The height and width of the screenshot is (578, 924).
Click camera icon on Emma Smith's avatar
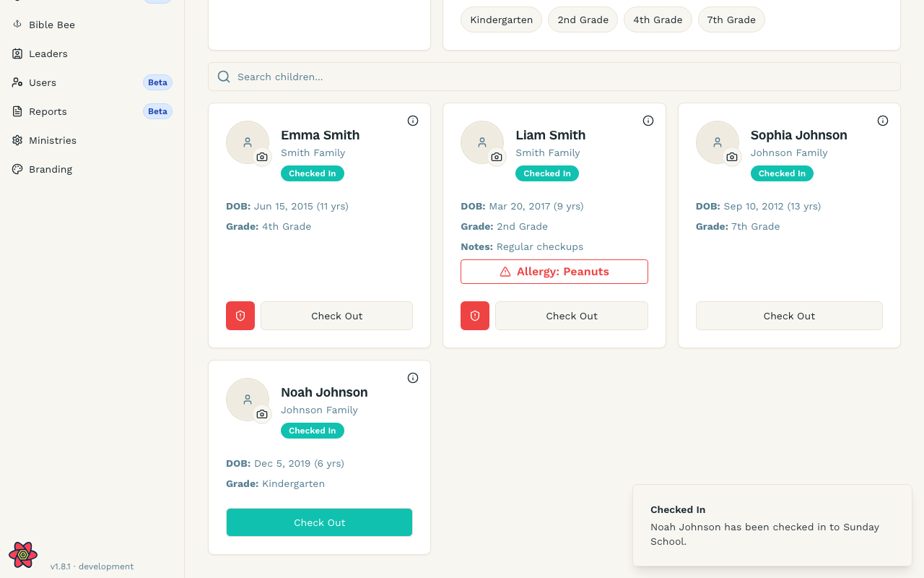(262, 157)
